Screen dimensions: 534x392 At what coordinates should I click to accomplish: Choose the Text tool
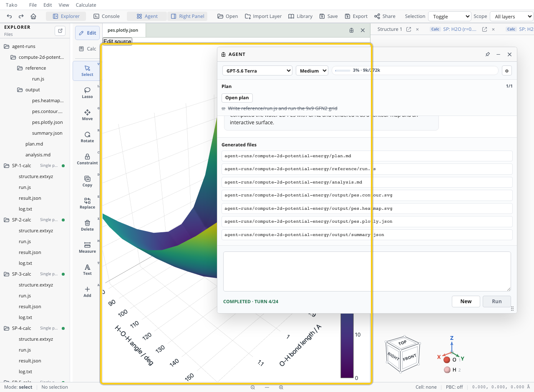pyautogui.click(x=87, y=269)
